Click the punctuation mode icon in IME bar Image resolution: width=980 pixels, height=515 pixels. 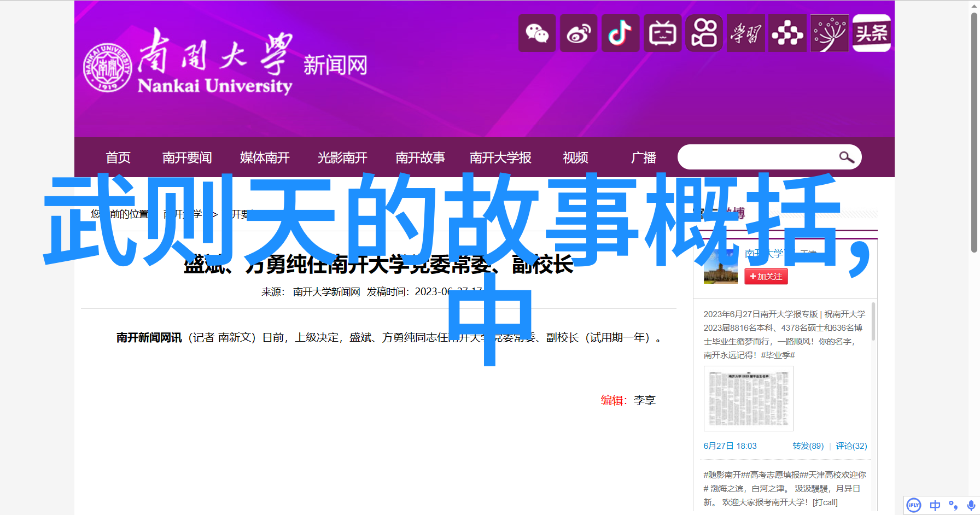tap(953, 506)
